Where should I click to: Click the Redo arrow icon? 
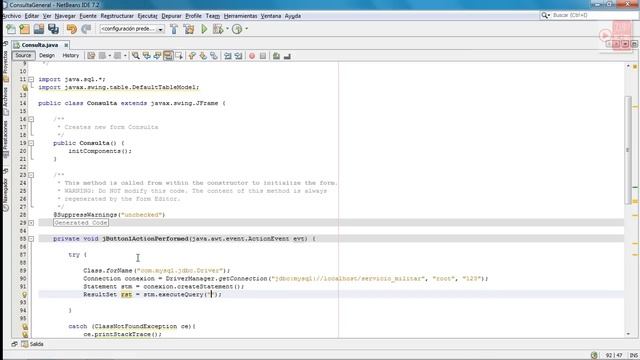(x=86, y=29)
